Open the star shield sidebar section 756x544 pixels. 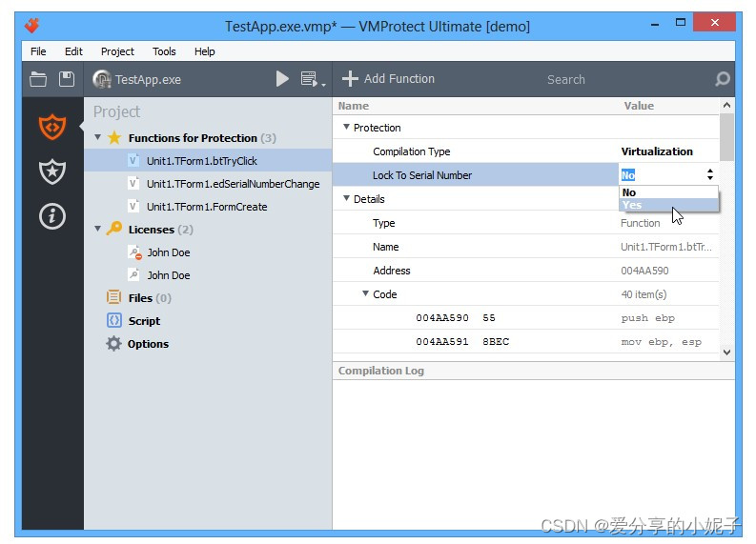(x=52, y=171)
